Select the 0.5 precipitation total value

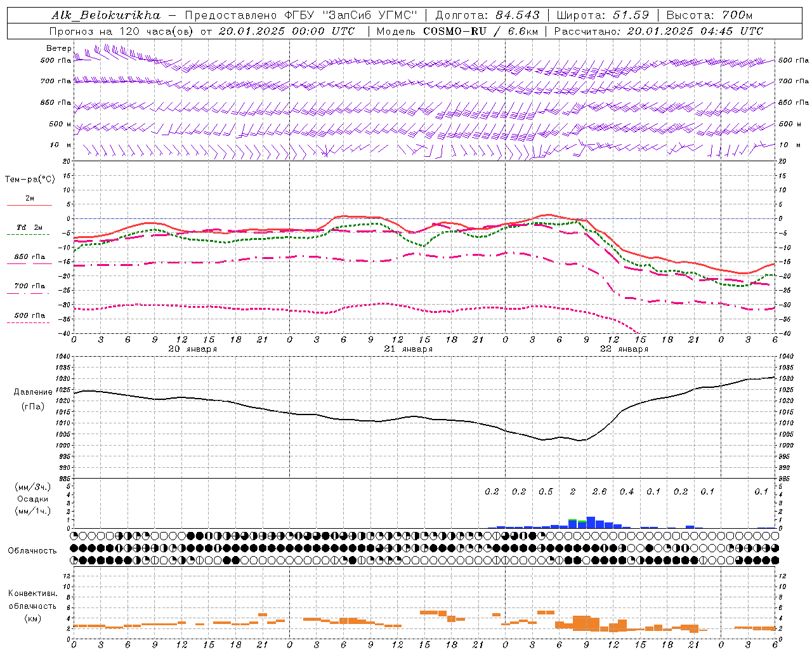(546, 491)
